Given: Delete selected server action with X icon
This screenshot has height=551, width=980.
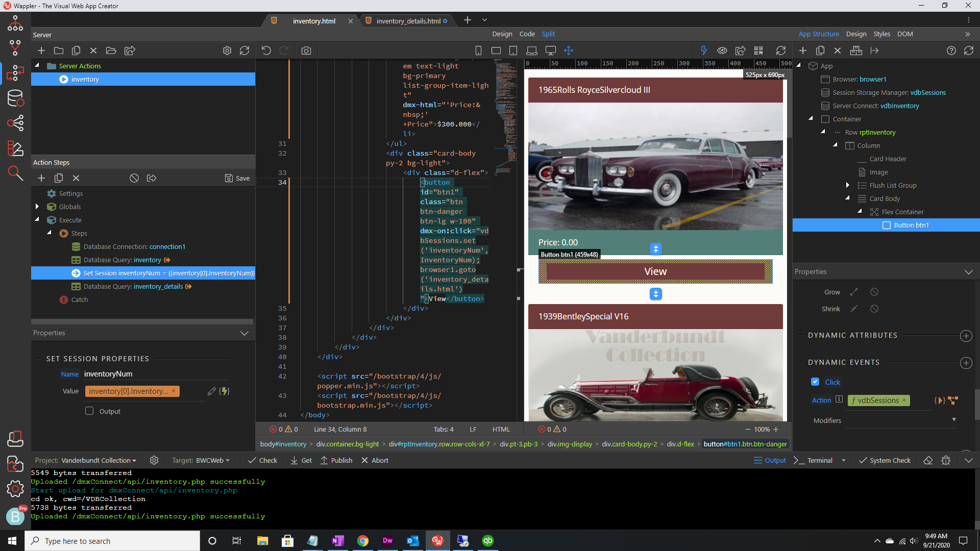Looking at the screenshot, I should pyautogui.click(x=93, y=51).
